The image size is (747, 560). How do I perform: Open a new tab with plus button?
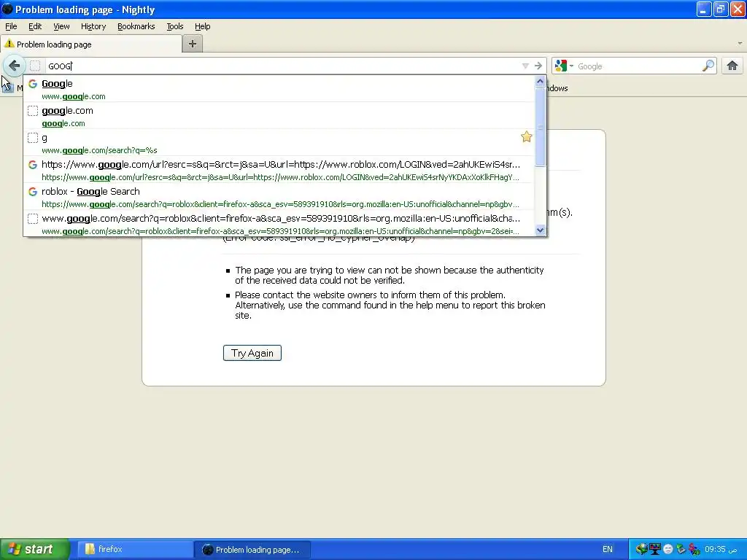click(193, 44)
